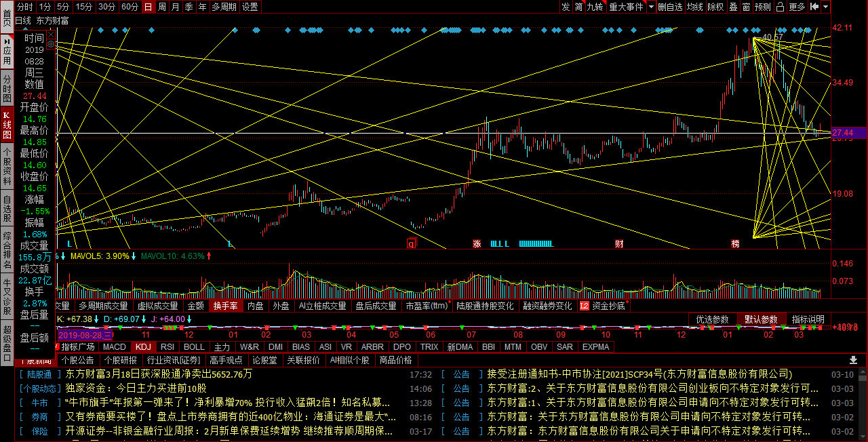Select the 1分 period tab

tap(45, 7)
